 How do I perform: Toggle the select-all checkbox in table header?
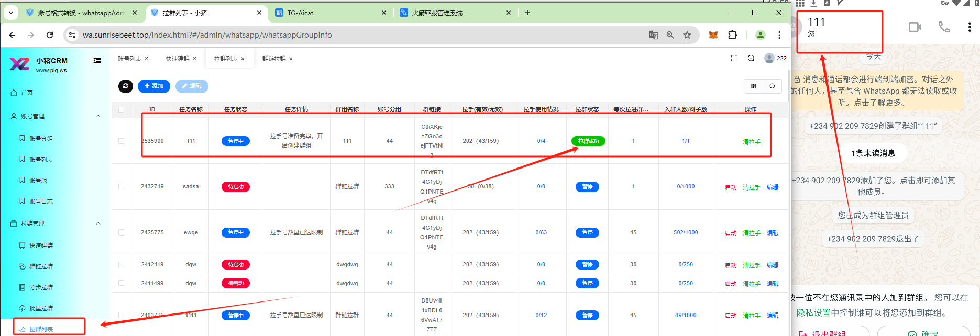(122, 109)
